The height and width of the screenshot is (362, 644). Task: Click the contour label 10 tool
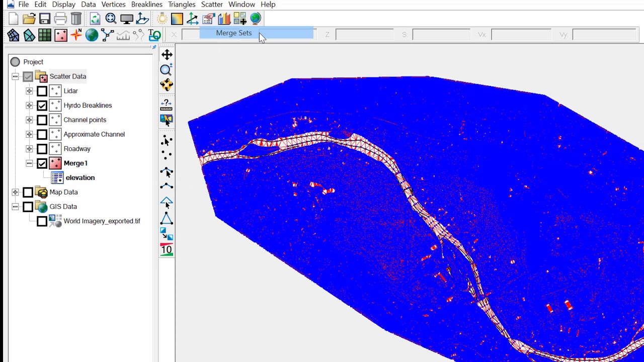tap(167, 250)
